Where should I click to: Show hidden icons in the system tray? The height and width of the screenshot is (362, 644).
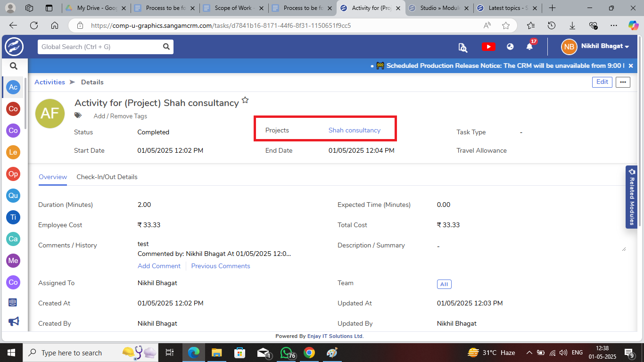click(529, 353)
